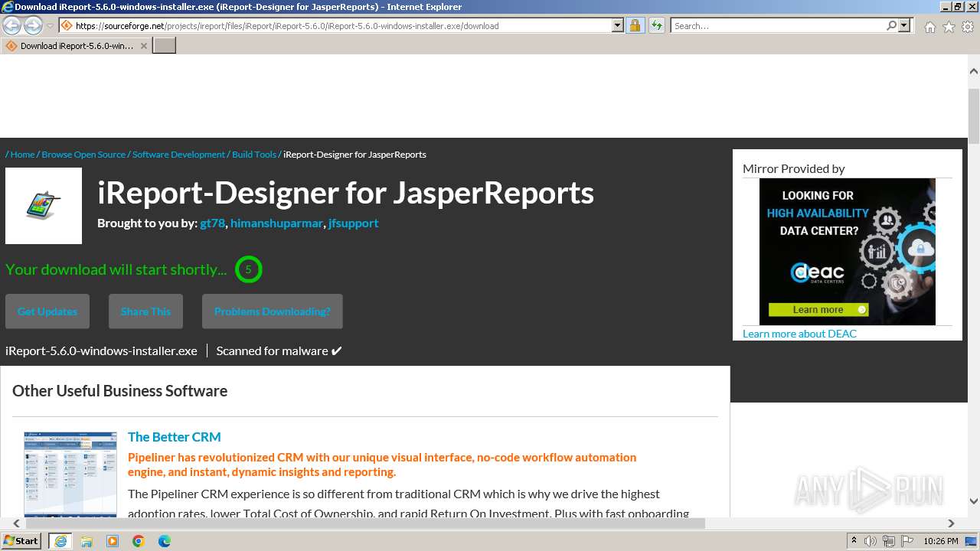The image size is (980, 551).
Task: Click the vertical scrollbar down arrow
Action: [974, 501]
